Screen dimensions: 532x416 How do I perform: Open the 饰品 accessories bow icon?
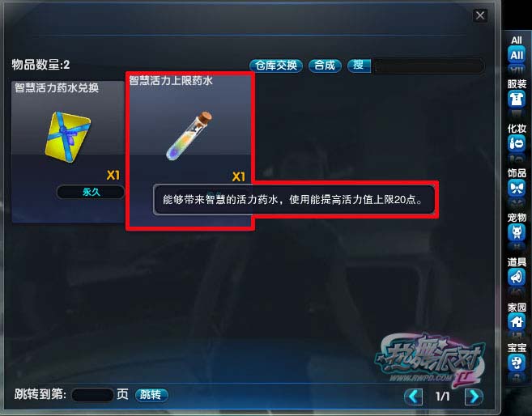point(517,188)
